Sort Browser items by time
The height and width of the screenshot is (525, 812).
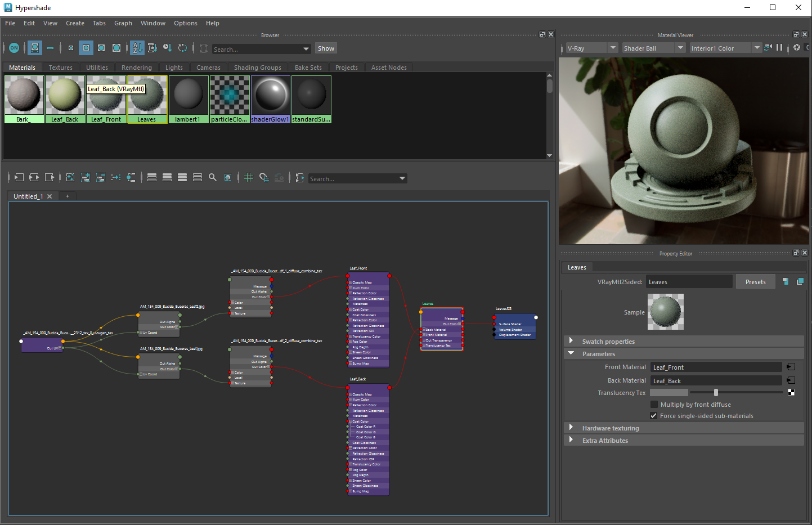click(168, 48)
